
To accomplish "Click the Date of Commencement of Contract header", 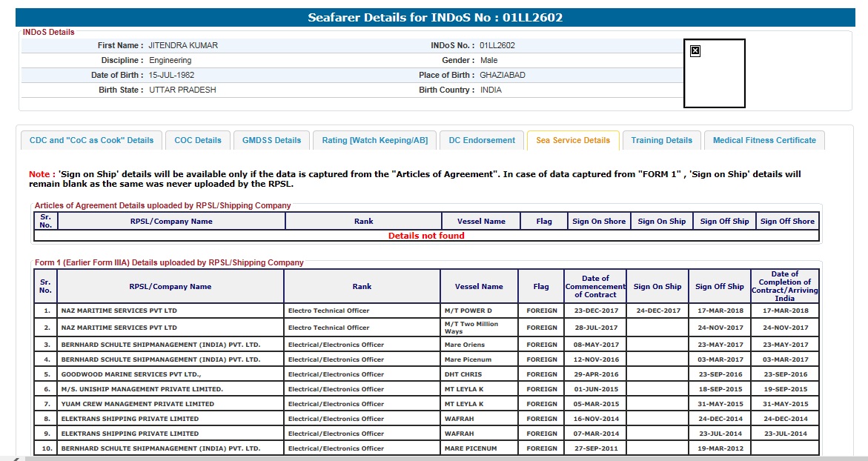I will [595, 287].
